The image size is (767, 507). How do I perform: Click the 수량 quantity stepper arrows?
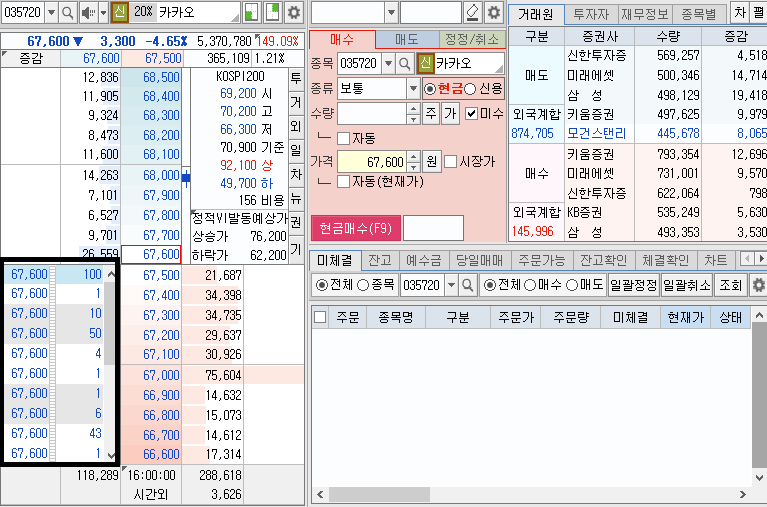[413, 114]
